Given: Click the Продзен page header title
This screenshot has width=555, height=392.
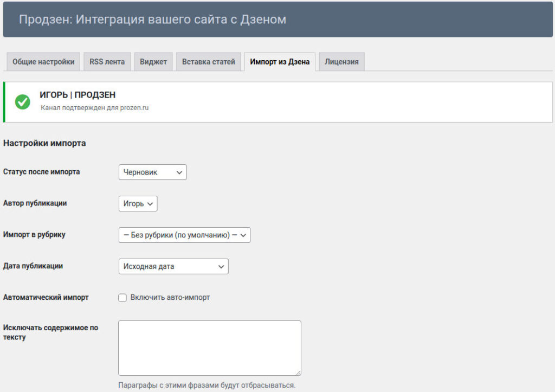Looking at the screenshot, I should click(x=152, y=20).
